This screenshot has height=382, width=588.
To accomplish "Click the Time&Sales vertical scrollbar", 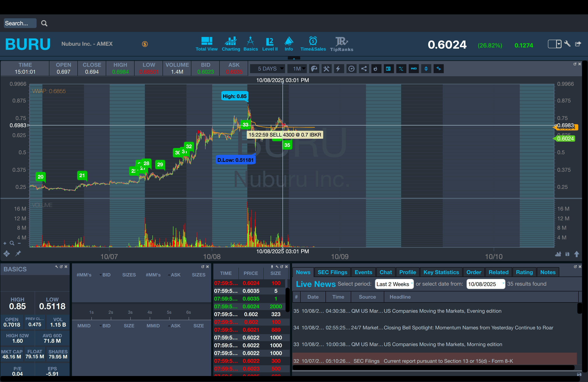I will [x=287, y=300].
